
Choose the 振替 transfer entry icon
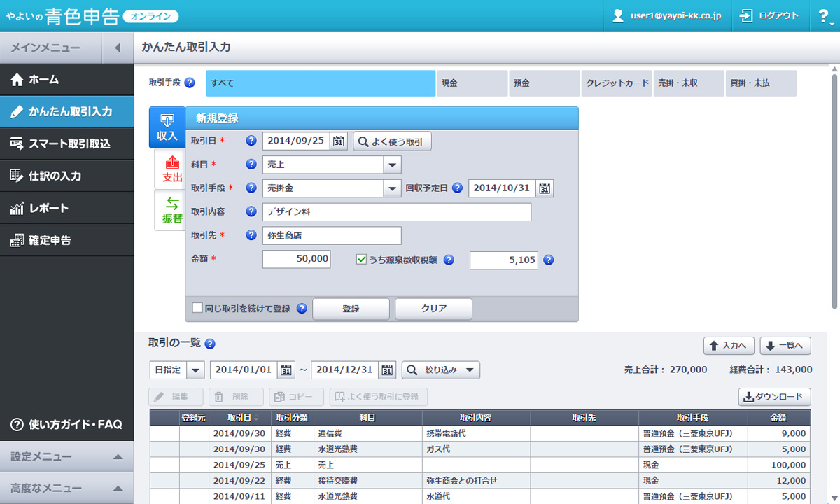coord(171,211)
